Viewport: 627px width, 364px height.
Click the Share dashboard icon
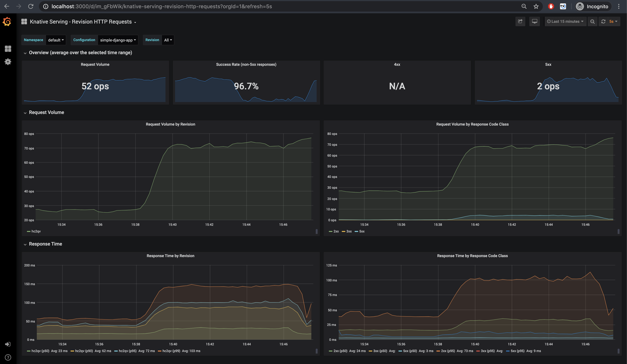(520, 22)
